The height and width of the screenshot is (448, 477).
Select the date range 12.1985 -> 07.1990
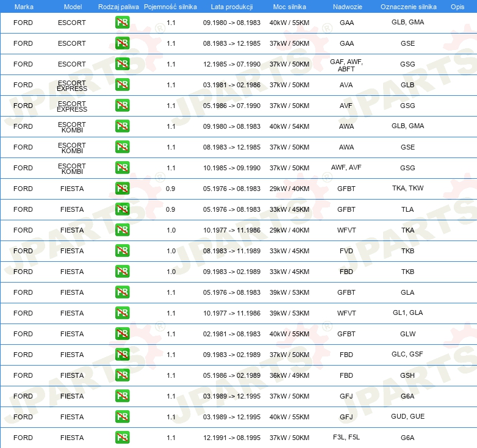click(x=232, y=64)
